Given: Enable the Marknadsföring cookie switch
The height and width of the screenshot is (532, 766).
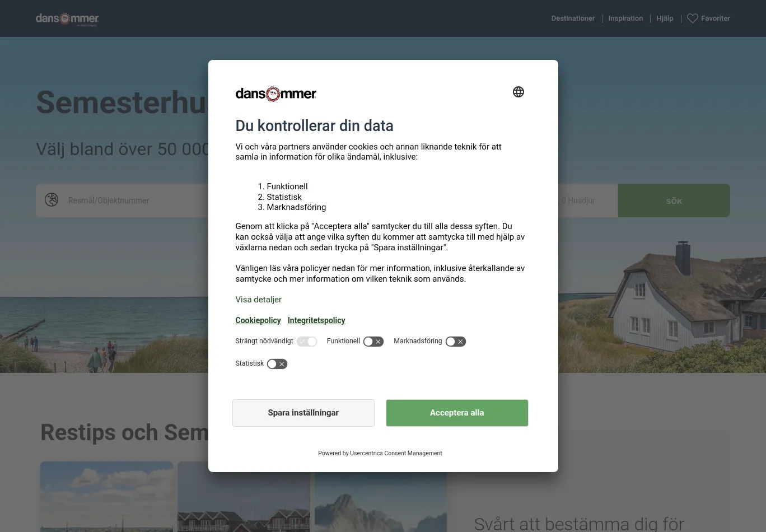Looking at the screenshot, I should pos(455,342).
